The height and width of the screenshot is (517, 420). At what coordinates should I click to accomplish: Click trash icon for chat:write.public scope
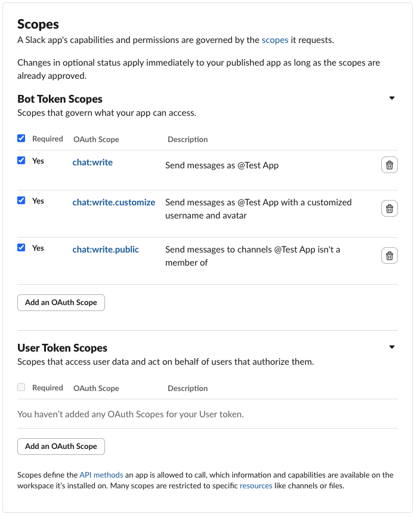pyautogui.click(x=389, y=256)
